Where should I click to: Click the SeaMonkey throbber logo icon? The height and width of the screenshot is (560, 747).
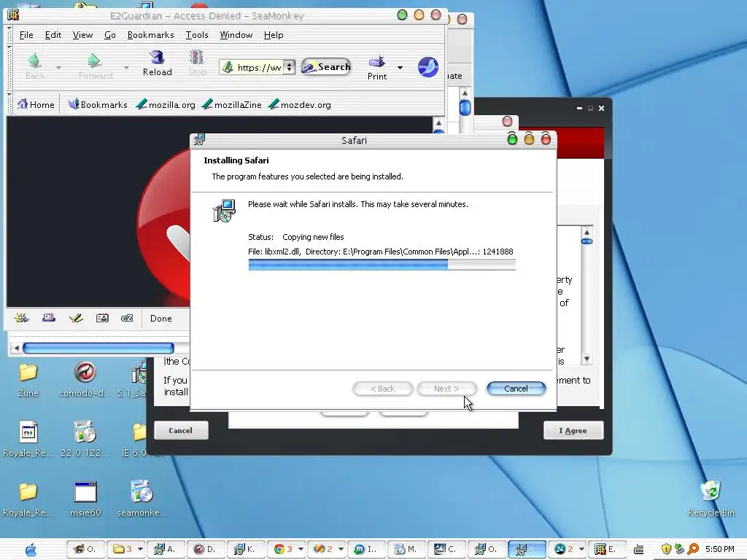pyautogui.click(x=427, y=67)
